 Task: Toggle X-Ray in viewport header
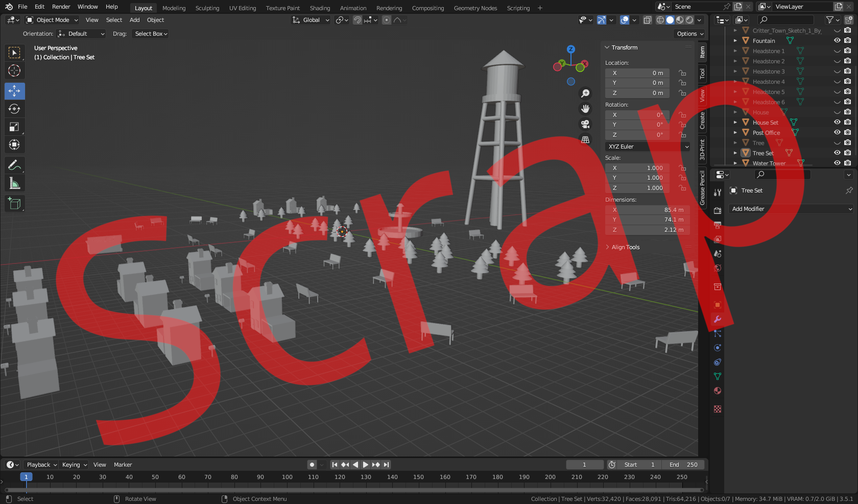647,20
